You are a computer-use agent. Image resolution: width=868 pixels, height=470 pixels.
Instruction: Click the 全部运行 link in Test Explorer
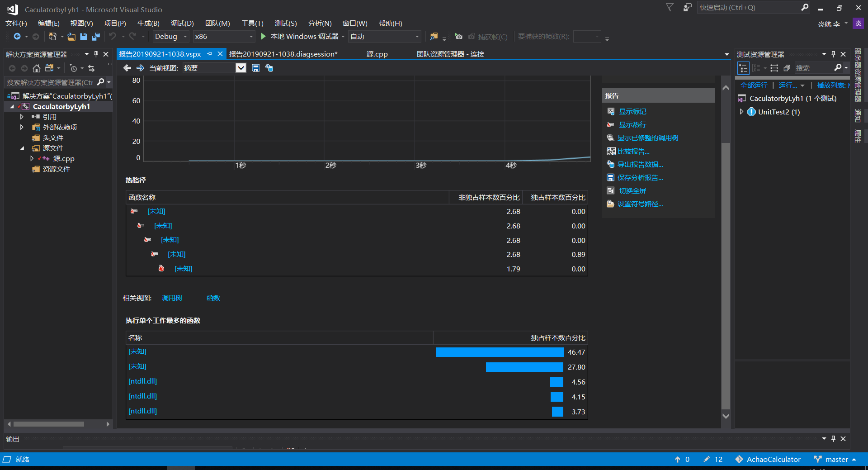tap(754, 85)
